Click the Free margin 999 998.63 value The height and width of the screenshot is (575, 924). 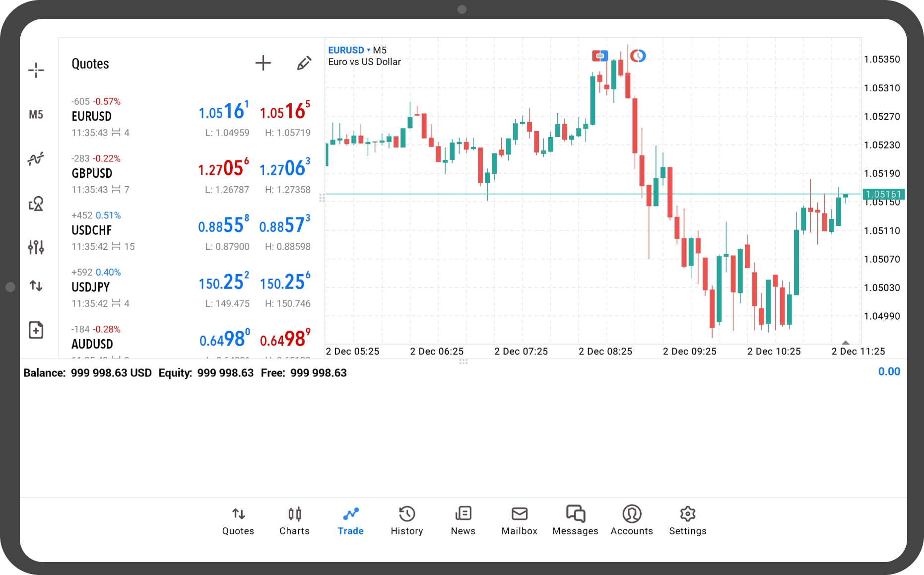pos(319,373)
